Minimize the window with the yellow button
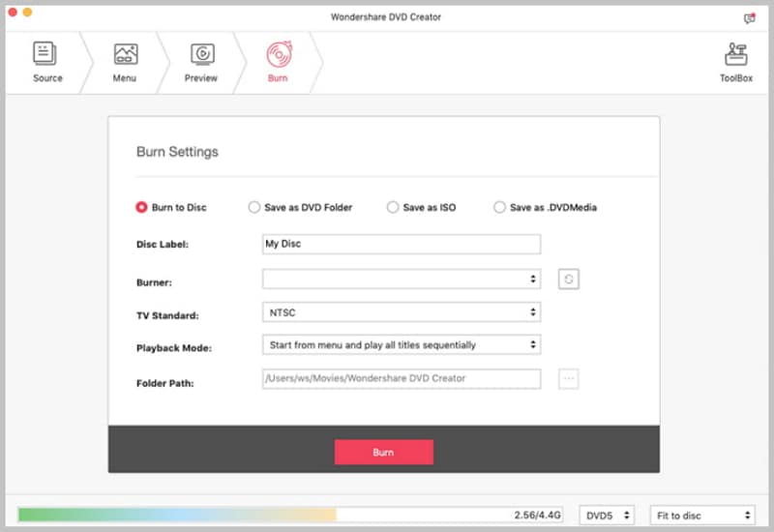 (x=28, y=13)
